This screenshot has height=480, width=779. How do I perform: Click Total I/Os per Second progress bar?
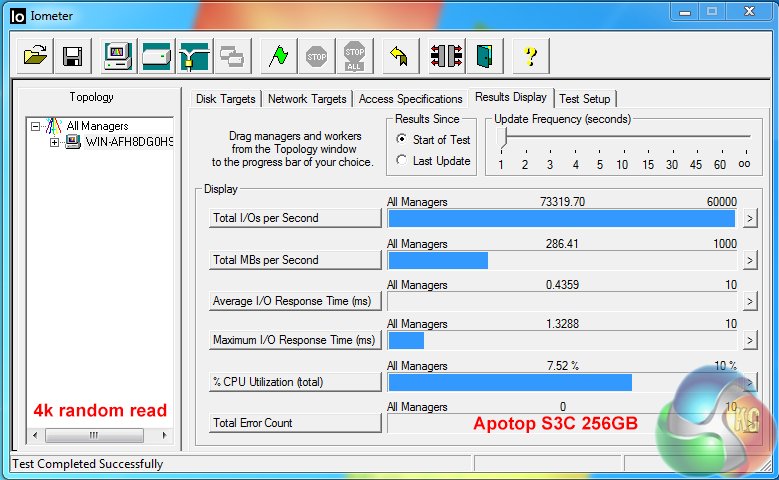point(562,219)
